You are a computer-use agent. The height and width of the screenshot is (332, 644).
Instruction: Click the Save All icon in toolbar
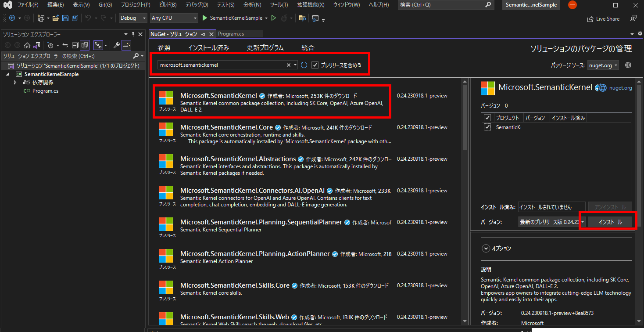[x=75, y=18]
